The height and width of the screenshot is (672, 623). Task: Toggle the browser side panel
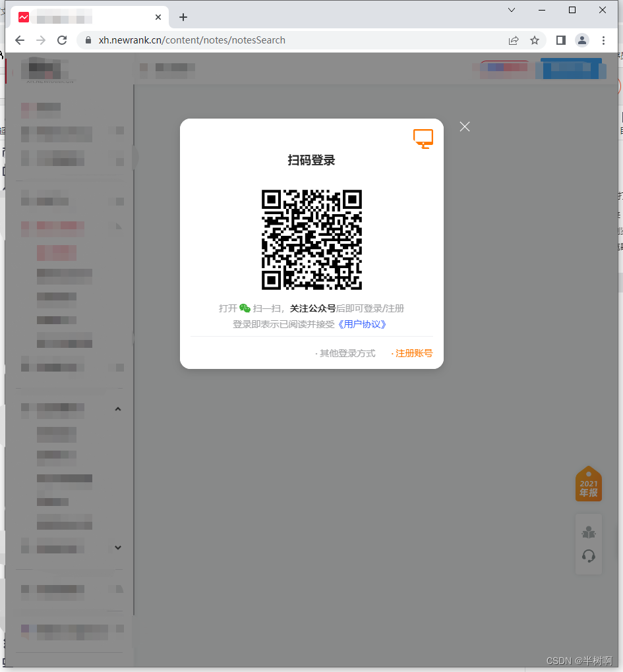(561, 40)
